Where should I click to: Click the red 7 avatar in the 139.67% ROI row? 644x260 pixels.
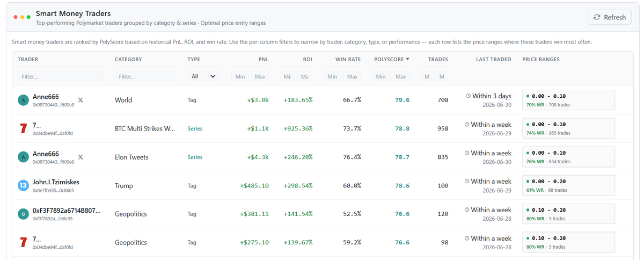tap(23, 242)
